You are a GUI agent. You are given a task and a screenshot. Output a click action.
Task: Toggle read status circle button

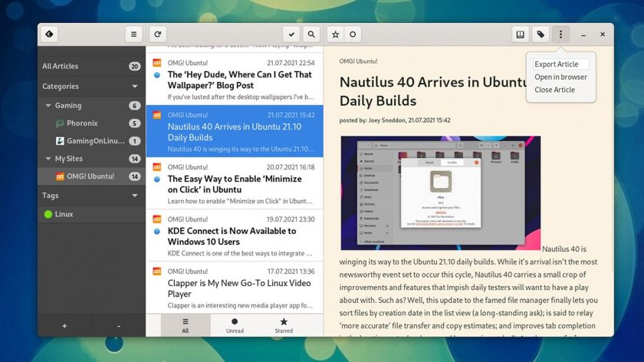click(x=353, y=35)
